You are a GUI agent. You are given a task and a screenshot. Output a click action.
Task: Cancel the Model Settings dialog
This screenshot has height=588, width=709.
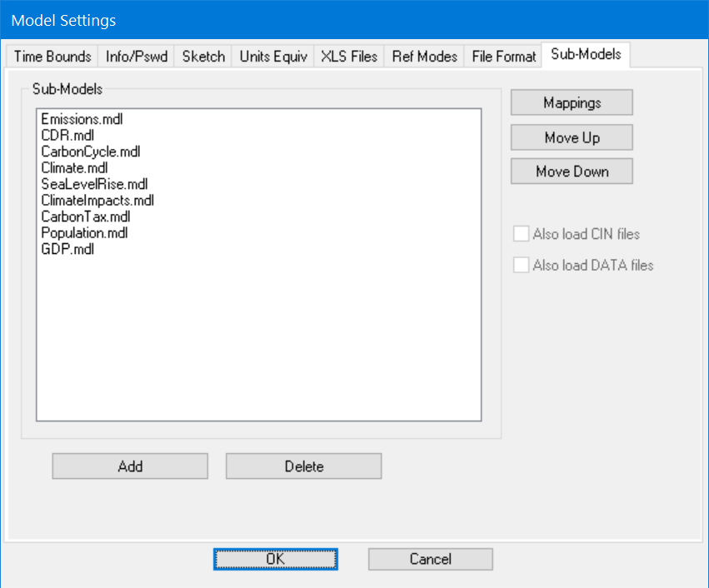click(430, 559)
